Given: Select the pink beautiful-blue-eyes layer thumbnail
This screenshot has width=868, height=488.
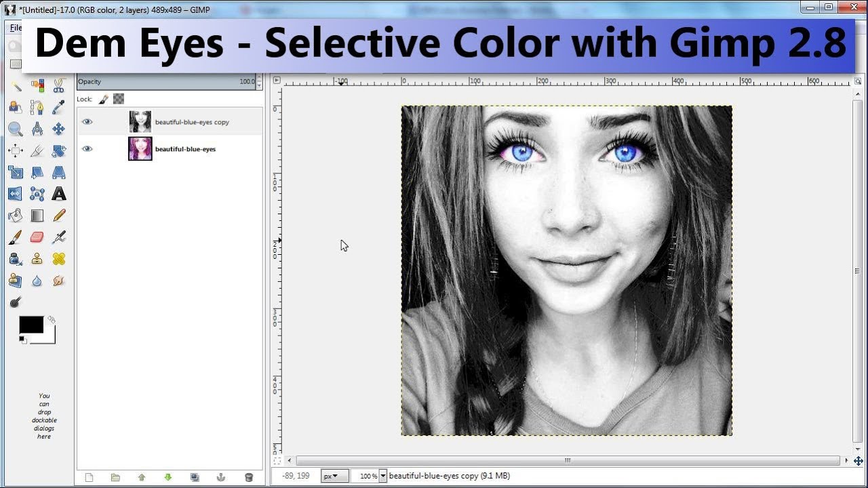Looking at the screenshot, I should [x=140, y=149].
